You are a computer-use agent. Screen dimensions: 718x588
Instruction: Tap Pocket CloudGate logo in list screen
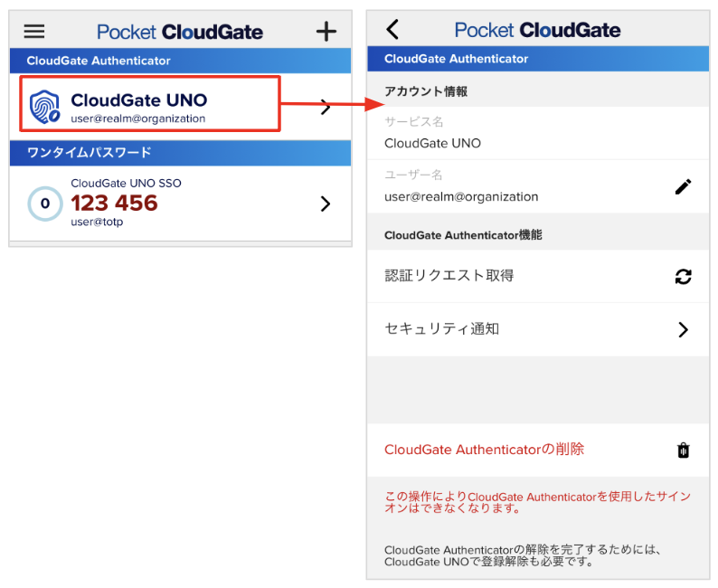coord(180,32)
